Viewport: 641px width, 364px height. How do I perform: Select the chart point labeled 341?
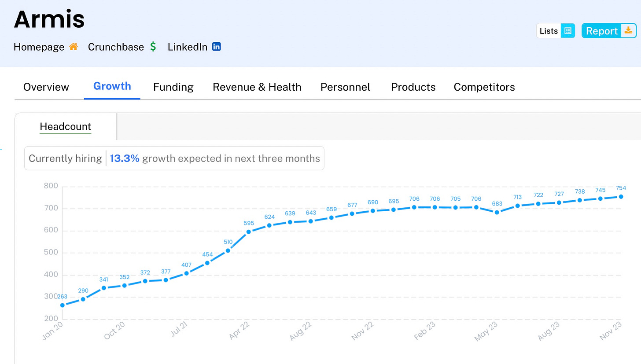[x=104, y=288]
